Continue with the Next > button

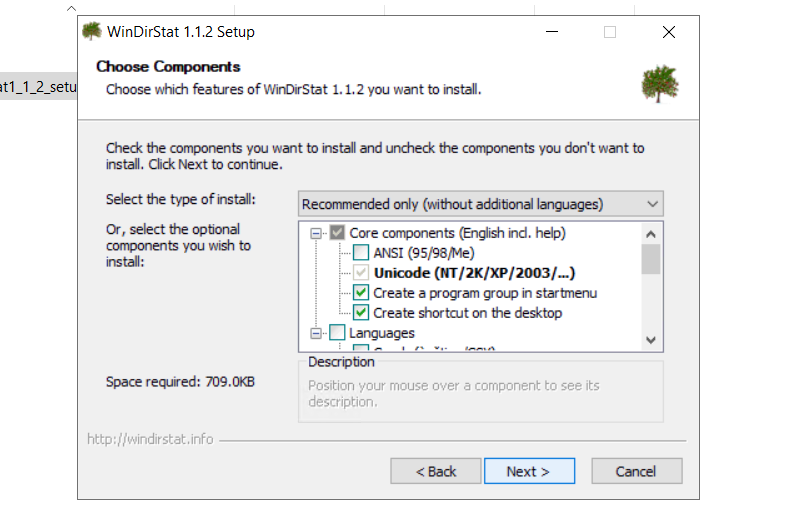click(x=529, y=471)
